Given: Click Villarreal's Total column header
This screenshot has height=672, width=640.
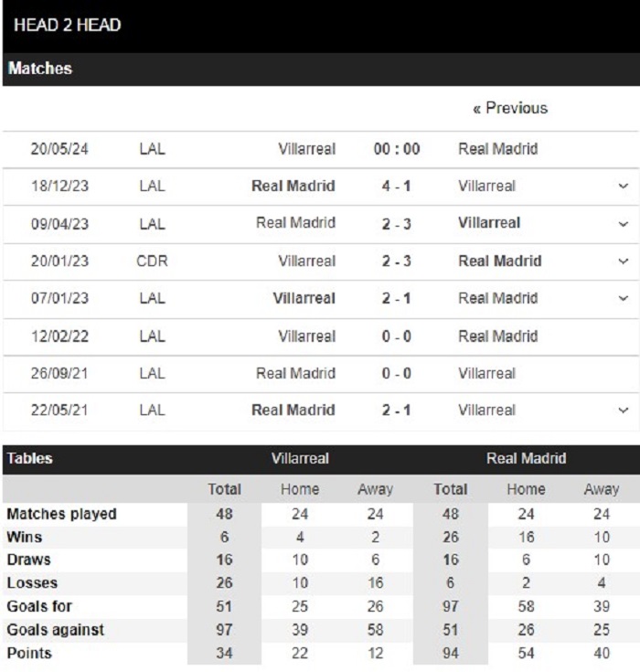Looking at the screenshot, I should tap(224, 489).
